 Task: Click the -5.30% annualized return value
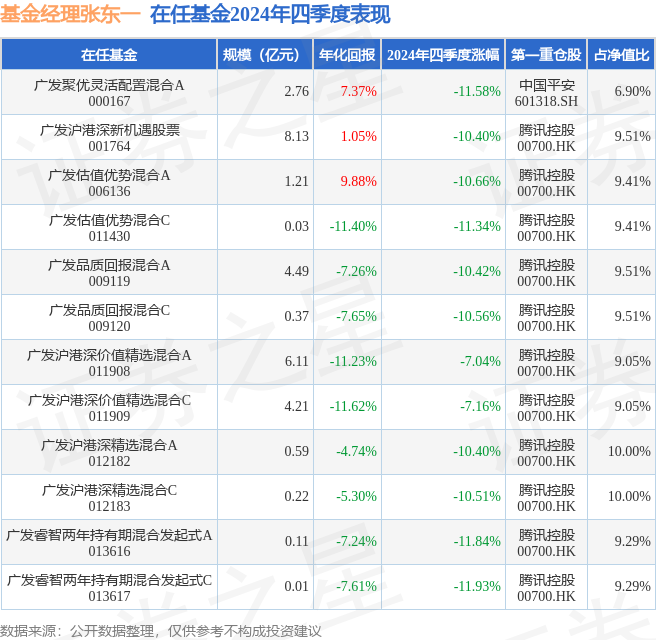click(x=356, y=496)
